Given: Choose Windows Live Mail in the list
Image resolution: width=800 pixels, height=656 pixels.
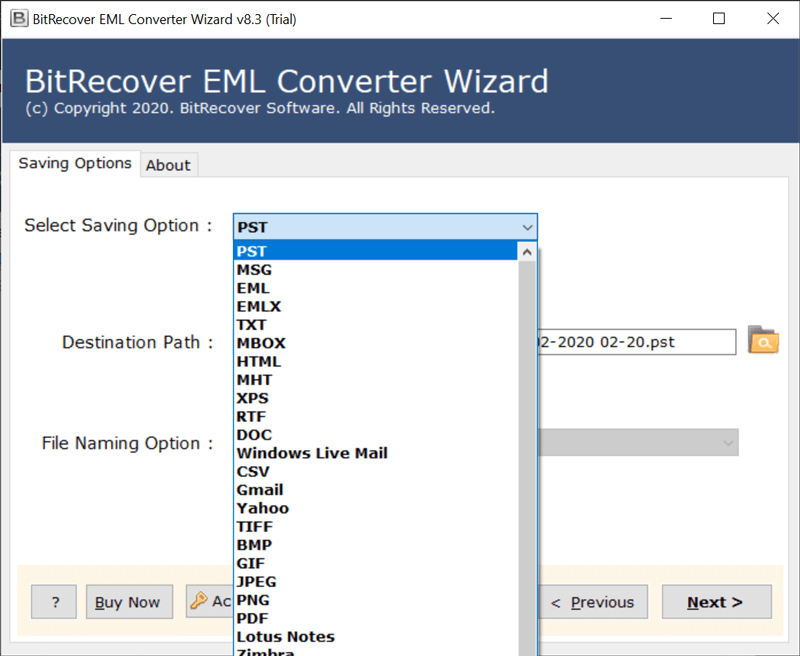Looking at the screenshot, I should tap(312, 453).
